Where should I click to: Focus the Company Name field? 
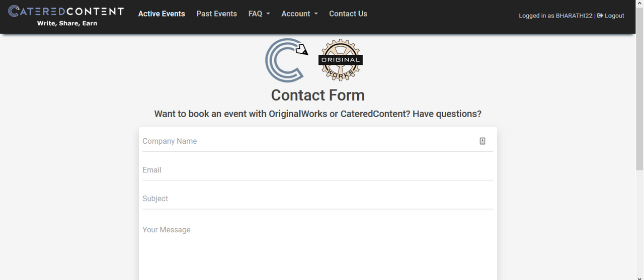317,141
